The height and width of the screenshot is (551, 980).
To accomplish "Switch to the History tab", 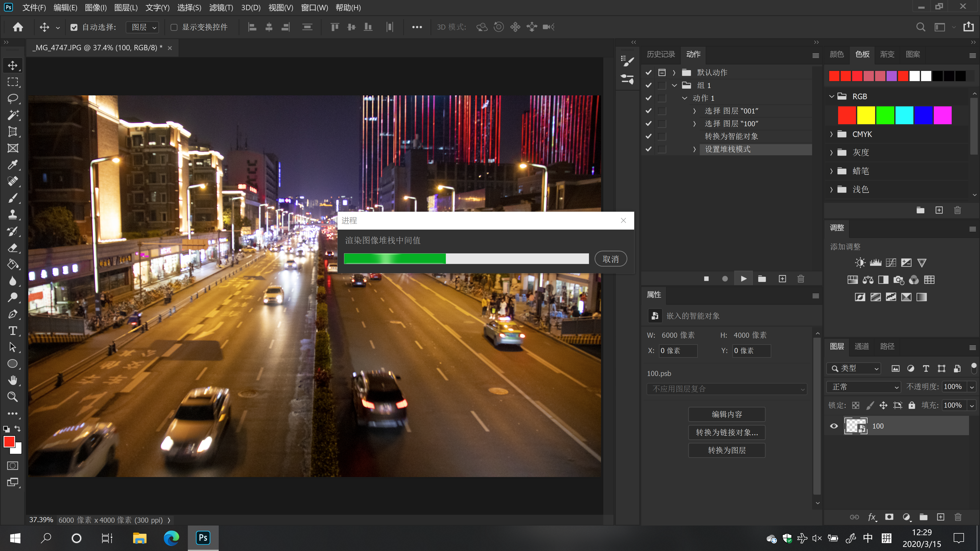I will tap(661, 54).
